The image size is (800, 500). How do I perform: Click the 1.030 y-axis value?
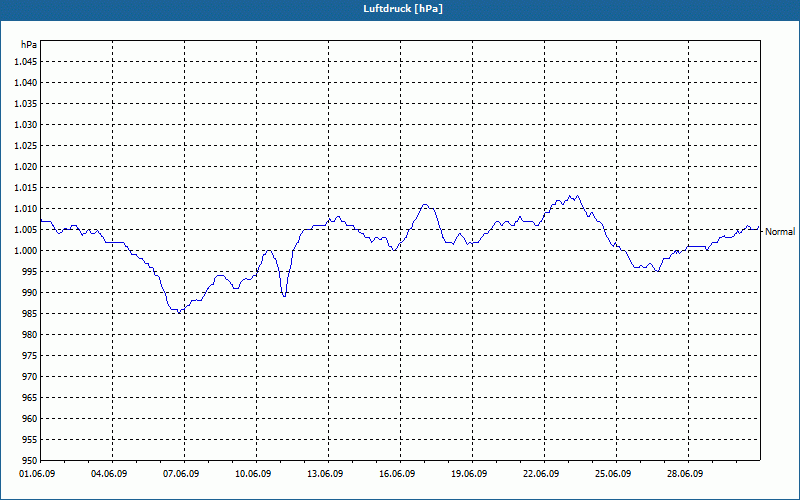click(x=27, y=125)
